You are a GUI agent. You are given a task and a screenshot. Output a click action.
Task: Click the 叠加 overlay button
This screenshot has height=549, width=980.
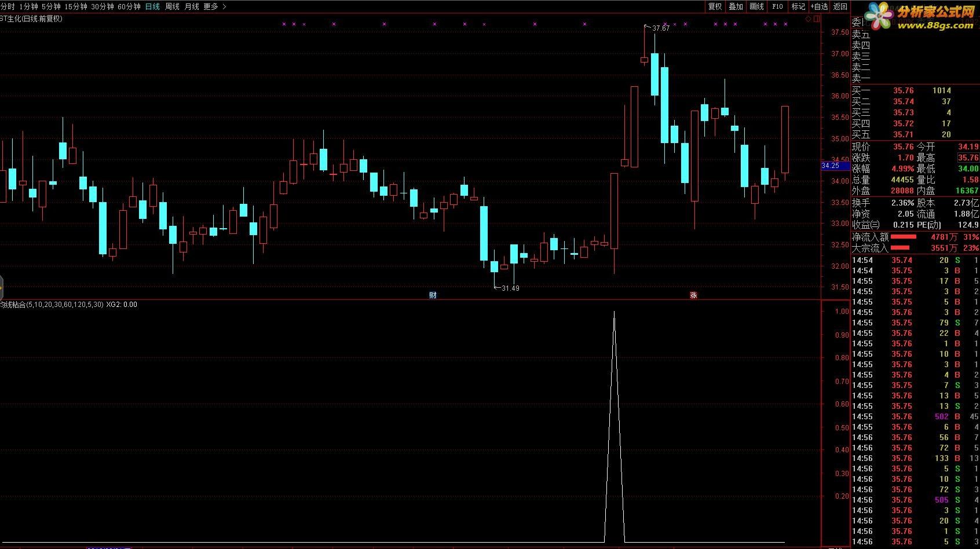(x=736, y=6)
